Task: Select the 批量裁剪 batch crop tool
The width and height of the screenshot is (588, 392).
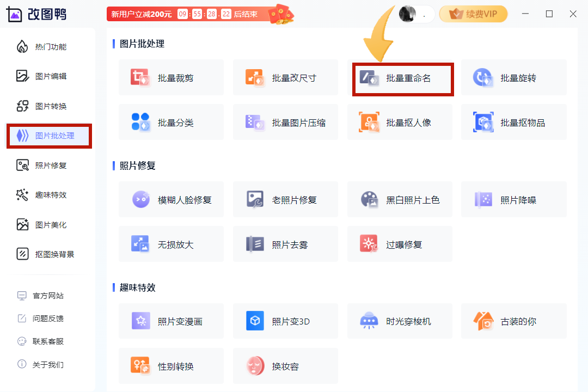Action: (171, 77)
